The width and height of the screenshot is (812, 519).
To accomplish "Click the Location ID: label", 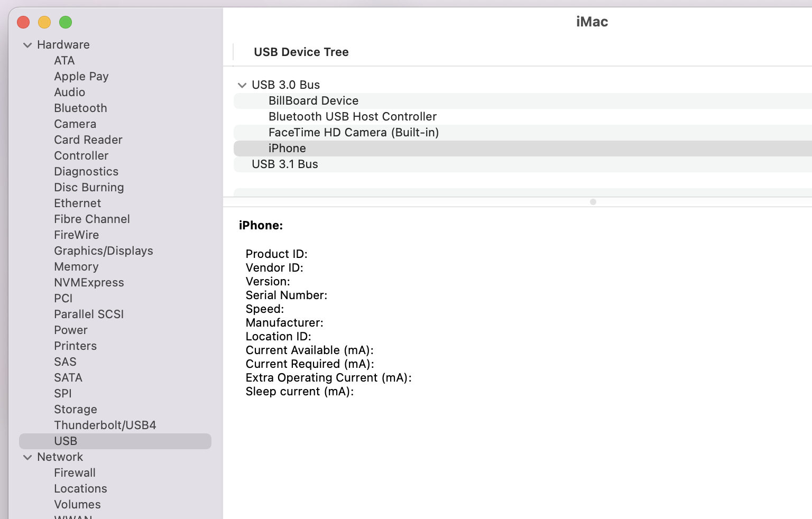I will pos(279,337).
